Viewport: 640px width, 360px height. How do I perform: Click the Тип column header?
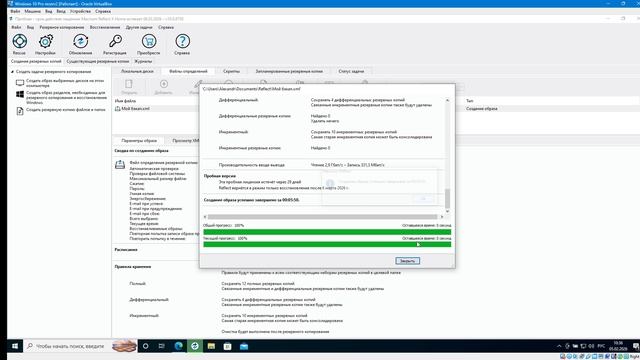point(470,101)
